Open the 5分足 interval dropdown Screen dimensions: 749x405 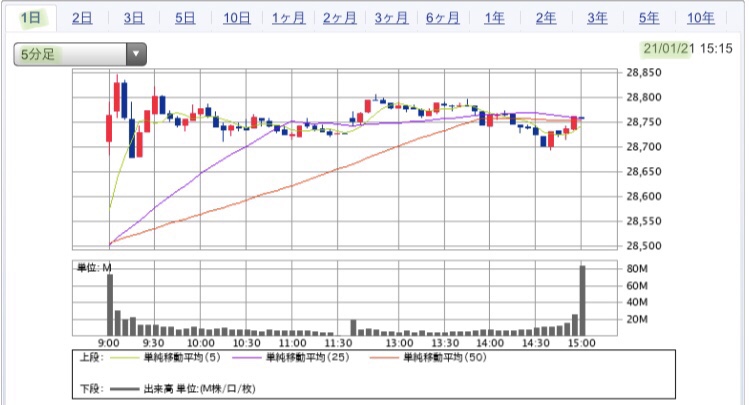pos(80,54)
